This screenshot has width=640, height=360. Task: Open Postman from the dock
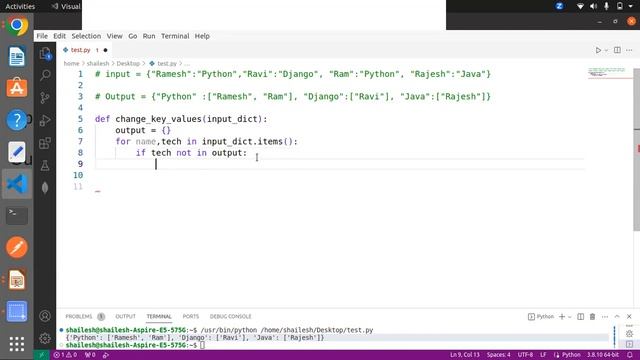(x=17, y=247)
